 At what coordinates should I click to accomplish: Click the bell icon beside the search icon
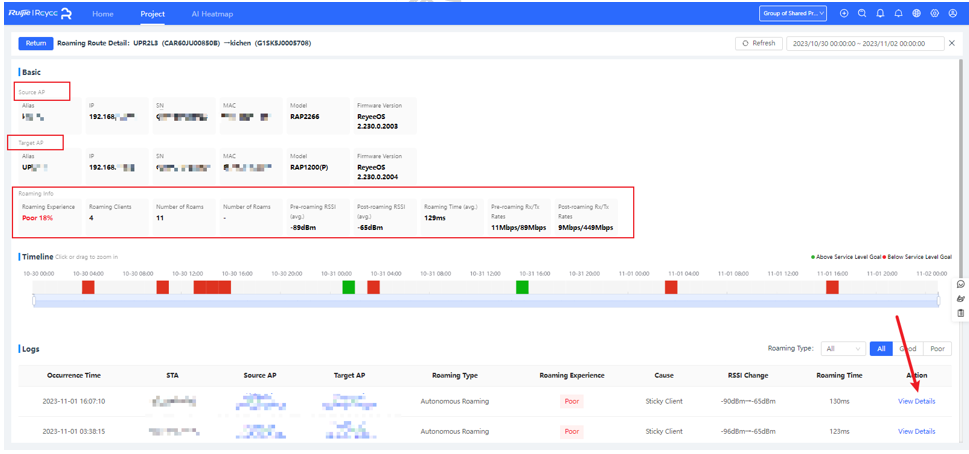881,14
